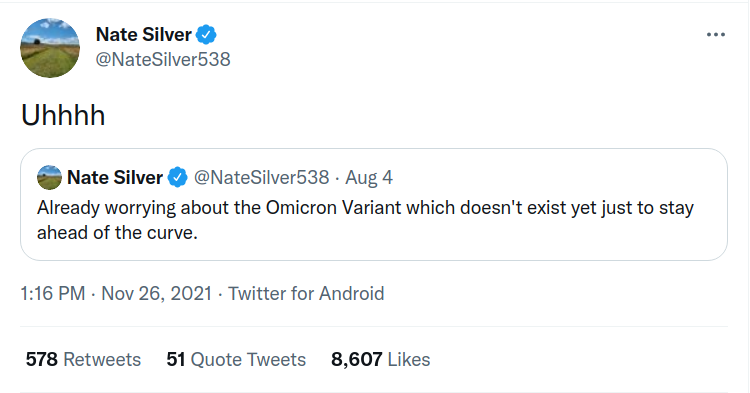Open the main author name Nate Silver
This screenshot has height=393, width=750.
click(x=143, y=34)
